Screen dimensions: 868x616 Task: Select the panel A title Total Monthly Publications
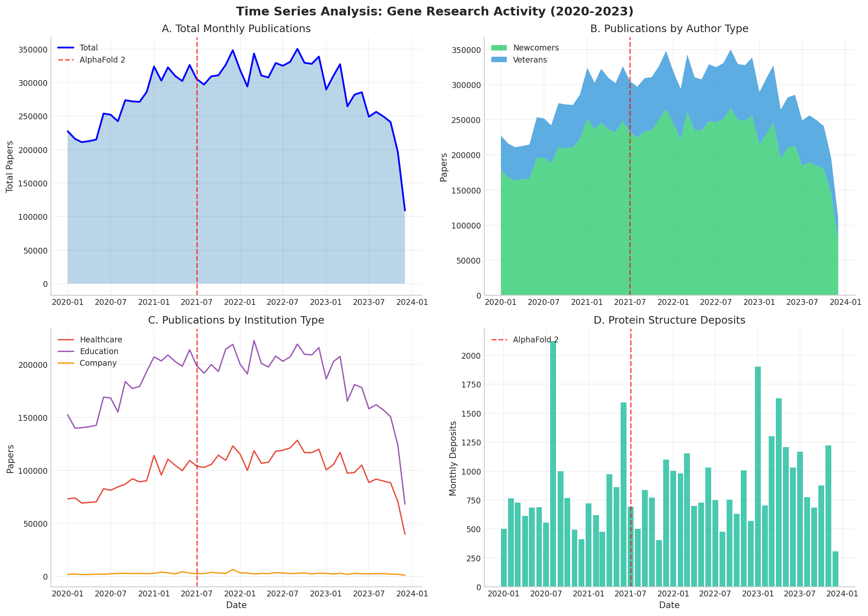(236, 28)
